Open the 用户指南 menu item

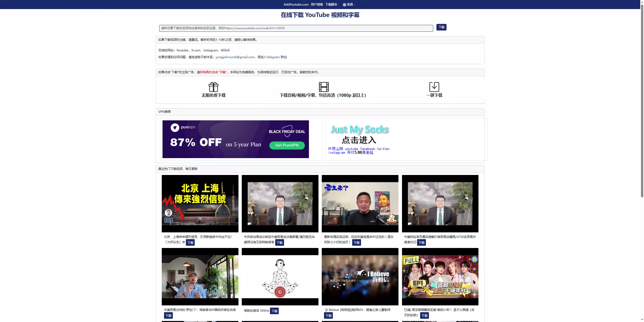pyautogui.click(x=317, y=5)
